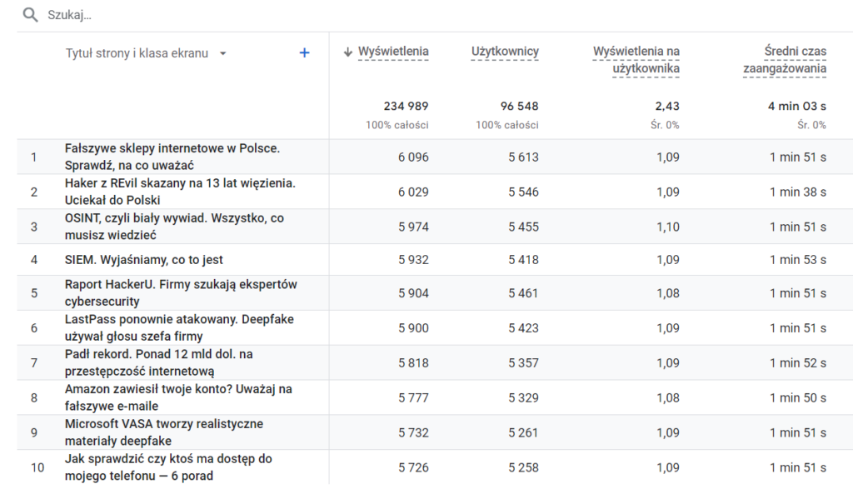Click 100% całości under Wyświetlenia total
853x504 pixels.
(397, 125)
